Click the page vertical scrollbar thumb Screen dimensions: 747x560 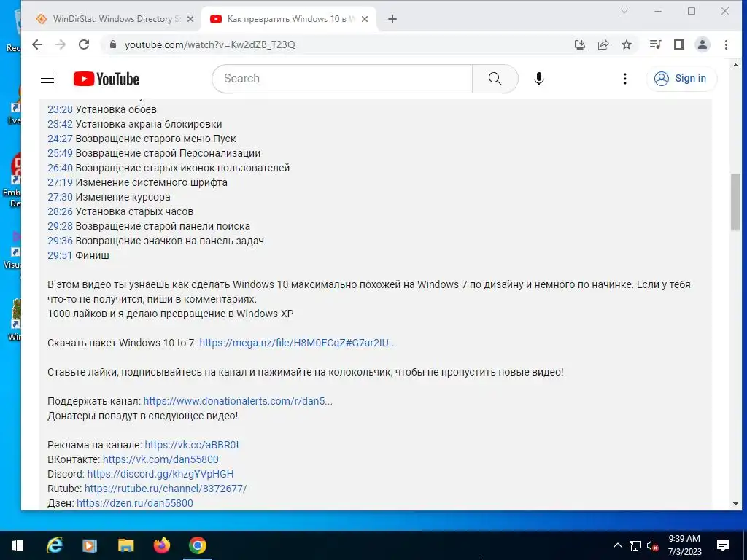735,202
